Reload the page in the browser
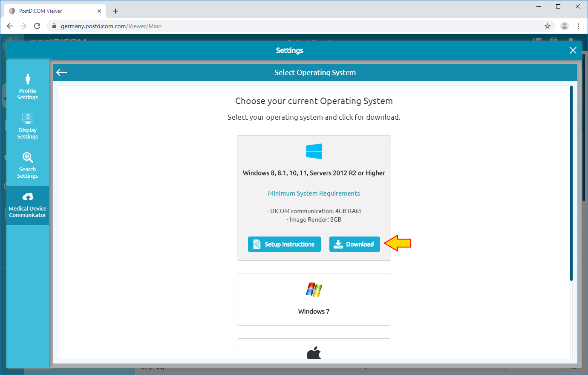Screen dimensions: 588x375 point(37,26)
